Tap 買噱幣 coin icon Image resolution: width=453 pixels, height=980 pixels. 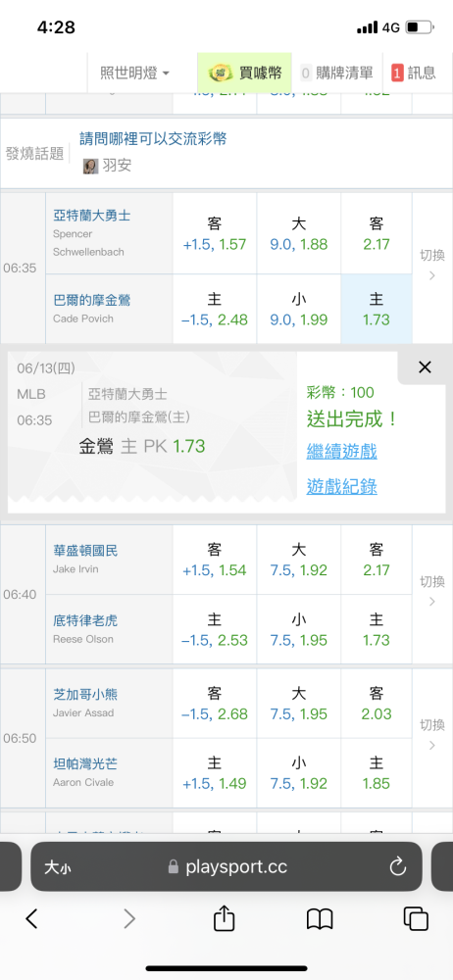pos(220,73)
